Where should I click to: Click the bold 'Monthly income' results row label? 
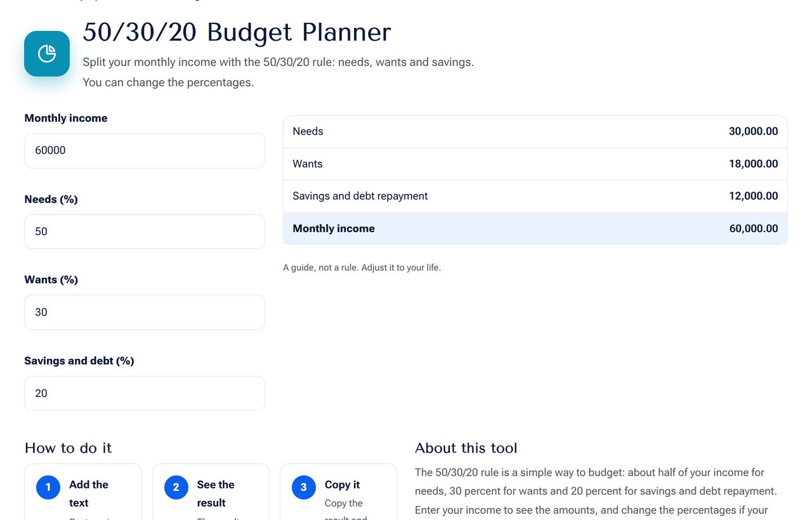coord(334,228)
